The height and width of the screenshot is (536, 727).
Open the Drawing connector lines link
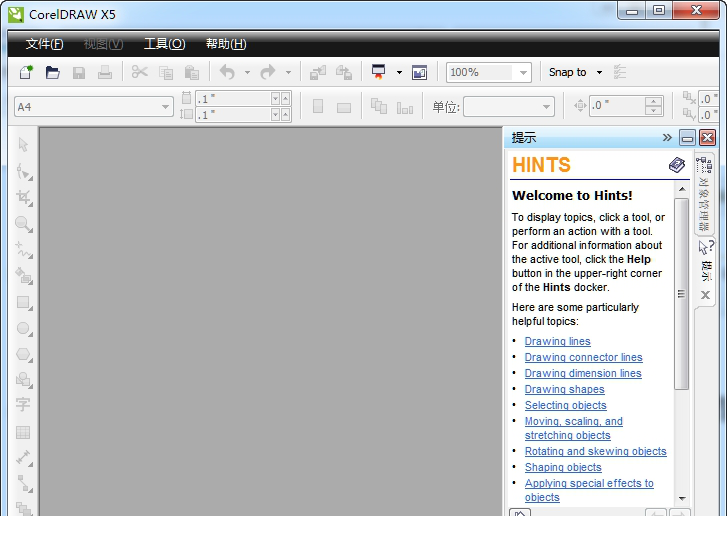click(x=583, y=357)
